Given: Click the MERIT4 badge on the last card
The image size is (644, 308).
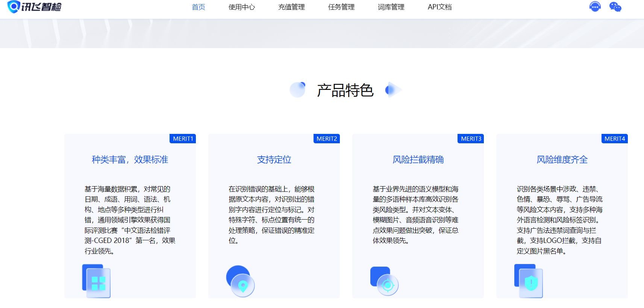Looking at the screenshot, I should (615, 139).
